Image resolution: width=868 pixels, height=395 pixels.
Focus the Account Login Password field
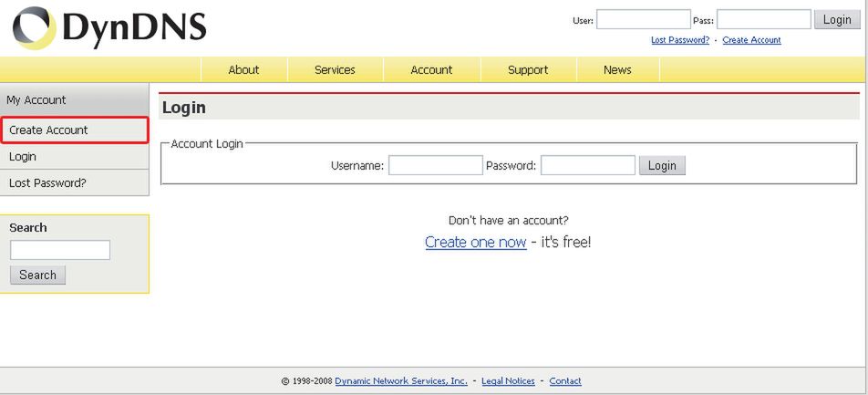588,165
